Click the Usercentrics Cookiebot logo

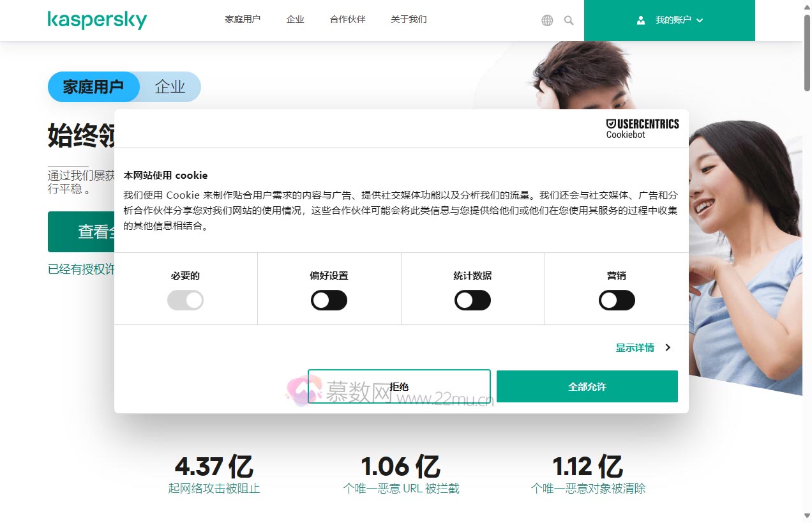[642, 128]
